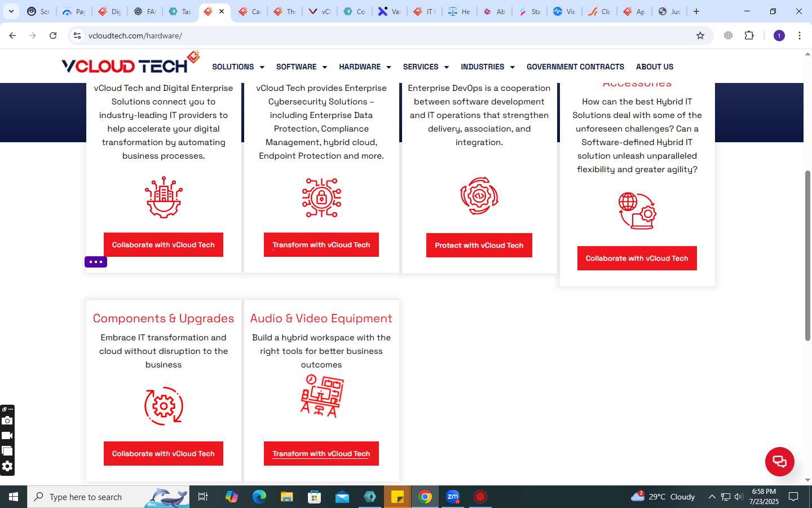Image resolution: width=812 pixels, height=508 pixels.
Task: Open Windows Start menu
Action: pyautogui.click(x=14, y=497)
